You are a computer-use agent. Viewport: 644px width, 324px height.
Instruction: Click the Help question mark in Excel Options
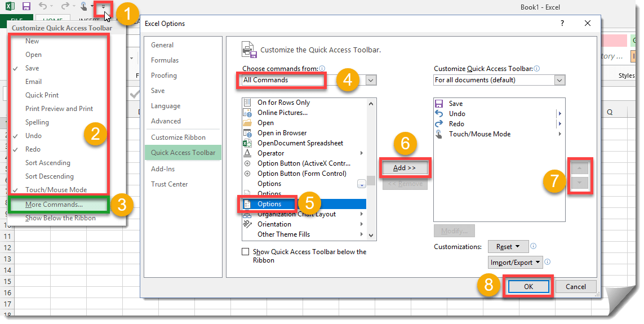pos(562,24)
